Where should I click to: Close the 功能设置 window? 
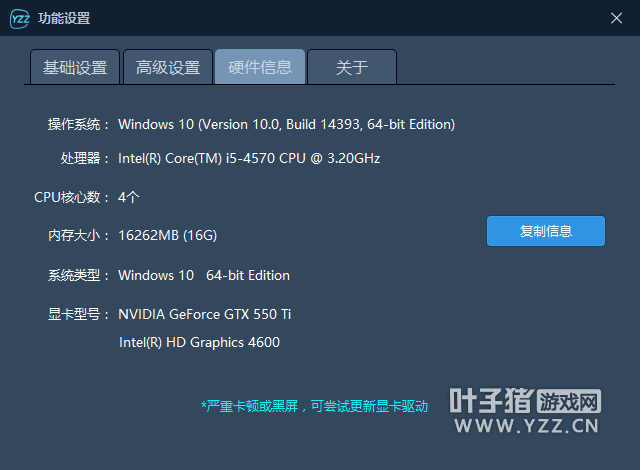point(616,18)
